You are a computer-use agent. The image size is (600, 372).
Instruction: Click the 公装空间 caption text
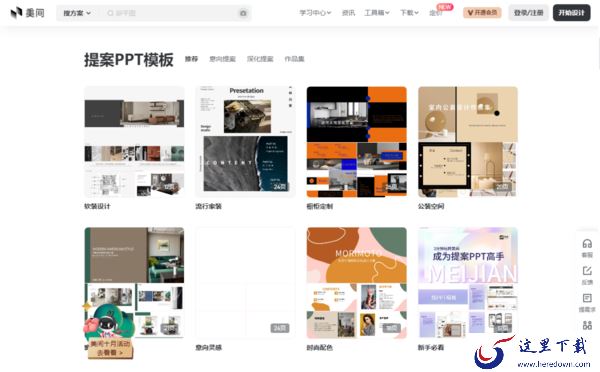(431, 206)
